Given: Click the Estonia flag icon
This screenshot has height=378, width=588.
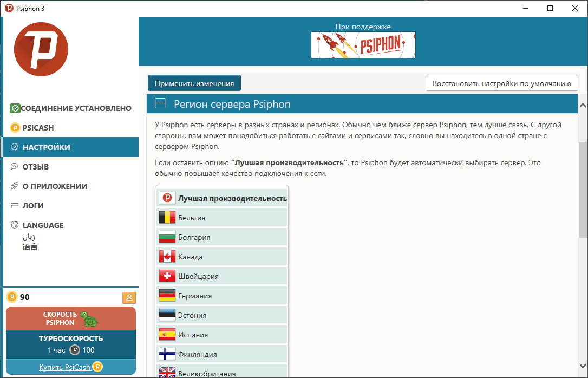Looking at the screenshot, I should [x=167, y=315].
